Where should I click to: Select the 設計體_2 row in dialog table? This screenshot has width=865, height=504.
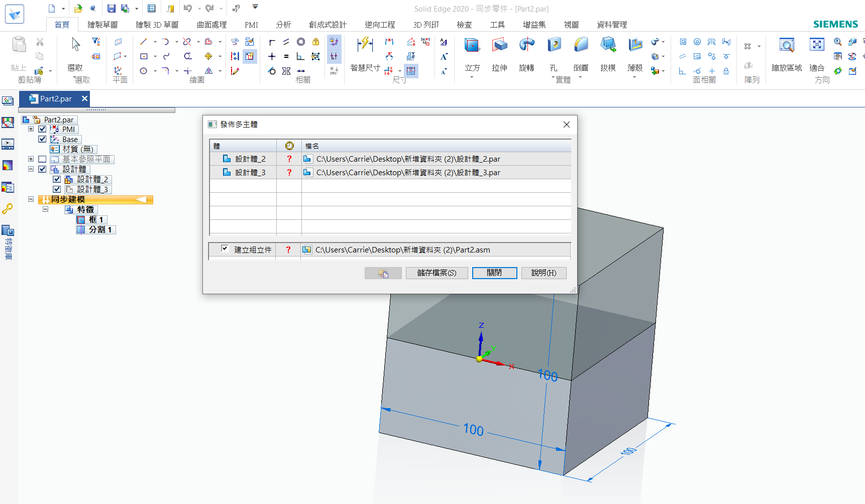[390, 159]
